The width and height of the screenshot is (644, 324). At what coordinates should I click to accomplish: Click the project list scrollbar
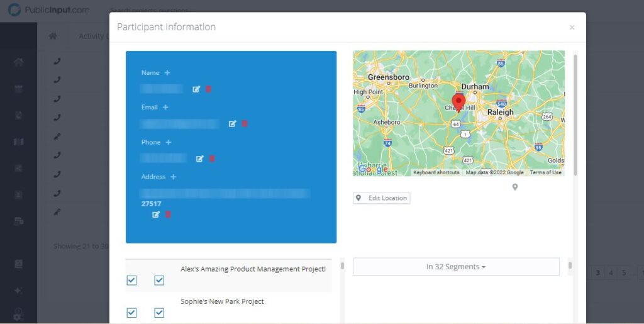[x=342, y=266]
